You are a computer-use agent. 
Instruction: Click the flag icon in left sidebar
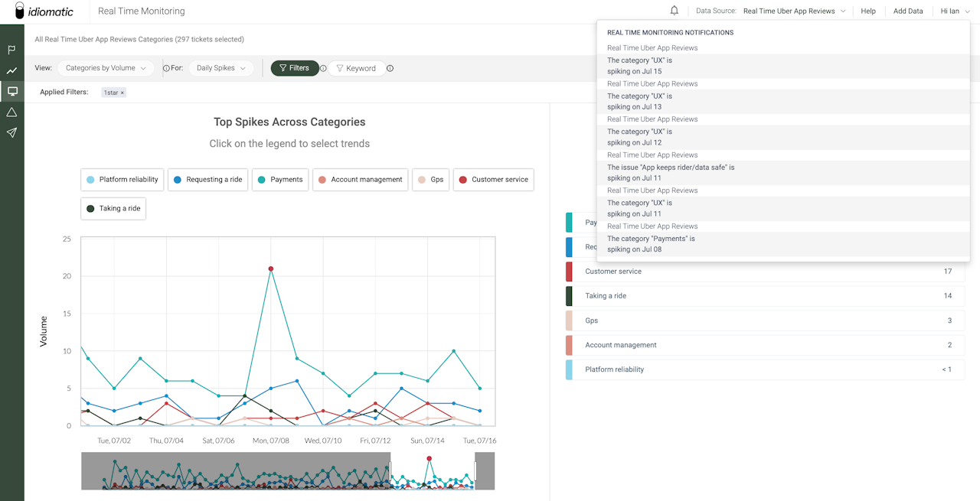click(x=11, y=50)
